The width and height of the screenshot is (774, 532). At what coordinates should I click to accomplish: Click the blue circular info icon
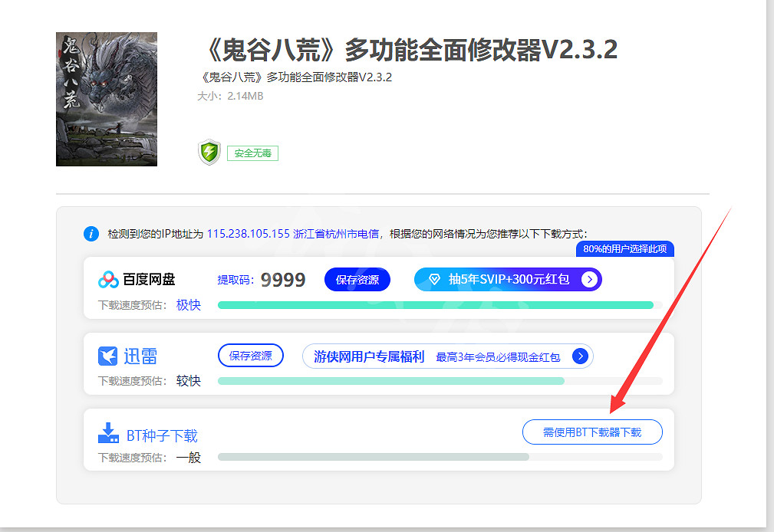[91, 234]
